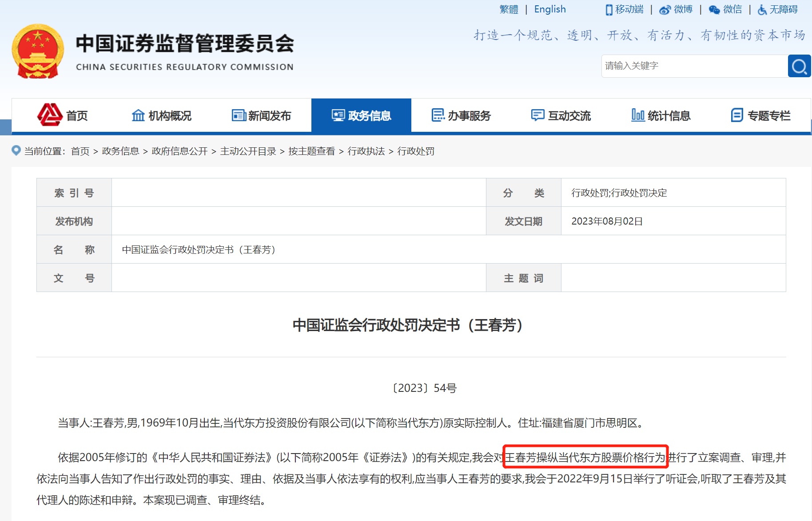812x521 pixels.
Task: Click the document icon beside 办事服务
Action: coord(438,115)
